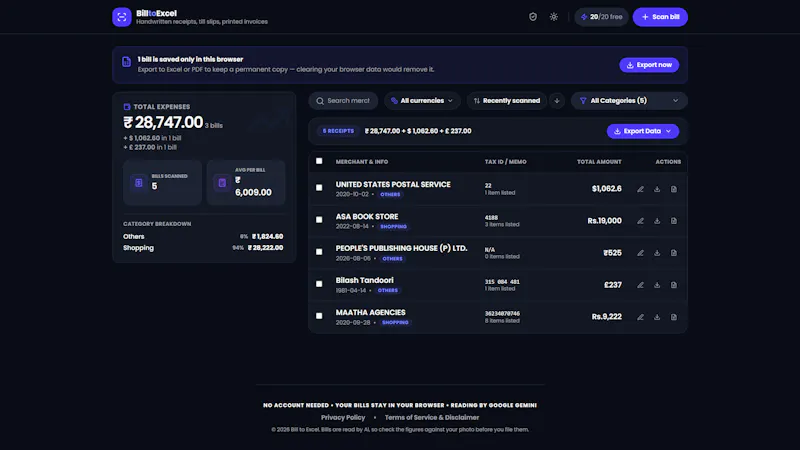Select the Bilash Tandoori row checkbox
Image resolution: width=800 pixels, height=450 pixels.
coord(319,284)
